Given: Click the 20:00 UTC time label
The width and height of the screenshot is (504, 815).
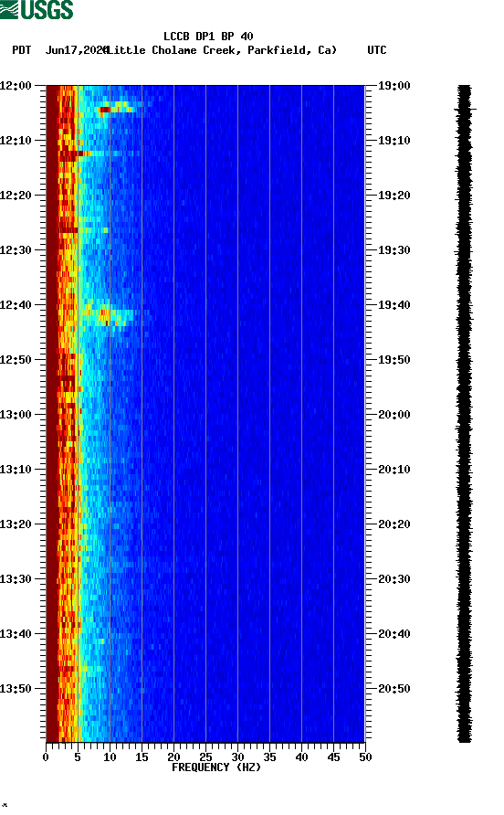Looking at the screenshot, I should click(x=394, y=415).
